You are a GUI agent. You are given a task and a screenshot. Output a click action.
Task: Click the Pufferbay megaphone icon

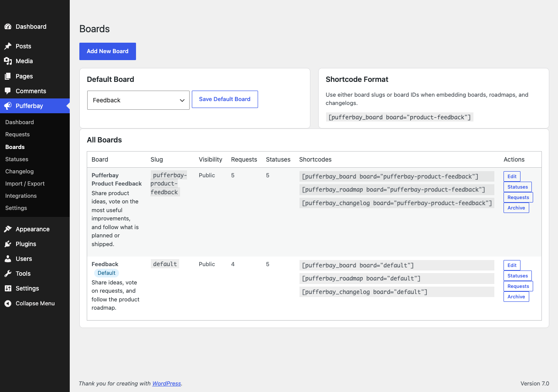8,106
